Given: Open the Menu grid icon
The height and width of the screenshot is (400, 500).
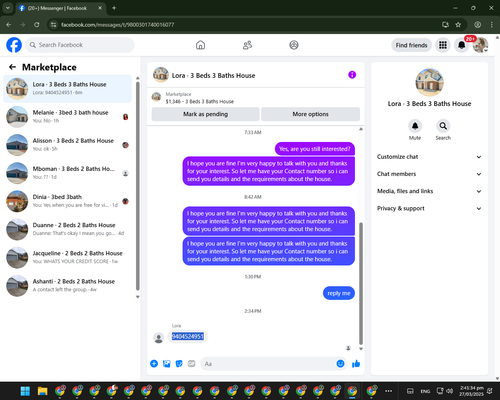Looking at the screenshot, I should 443,45.
